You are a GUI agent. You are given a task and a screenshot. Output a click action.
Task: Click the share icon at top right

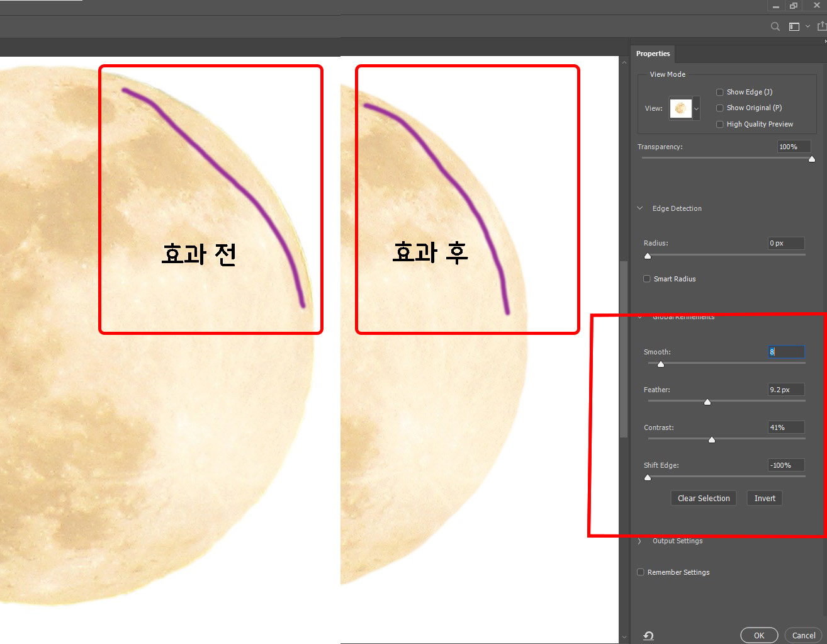[822, 26]
